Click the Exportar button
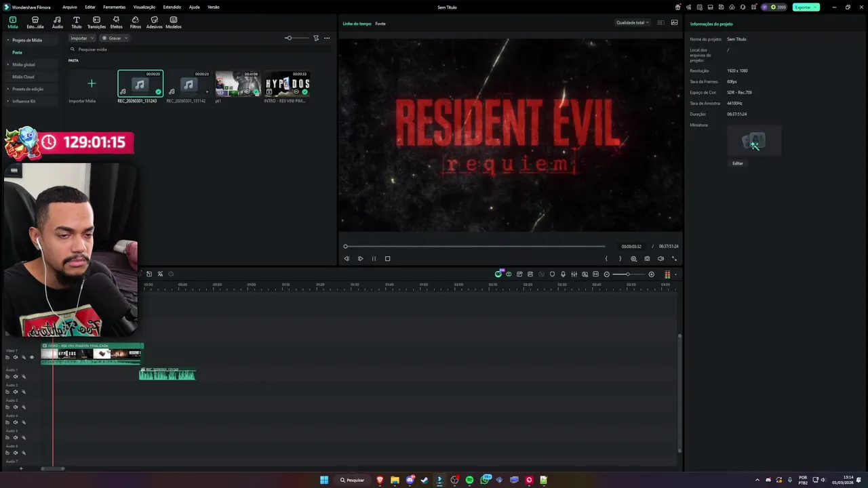Viewport: 868px width, 488px height. tap(806, 7)
